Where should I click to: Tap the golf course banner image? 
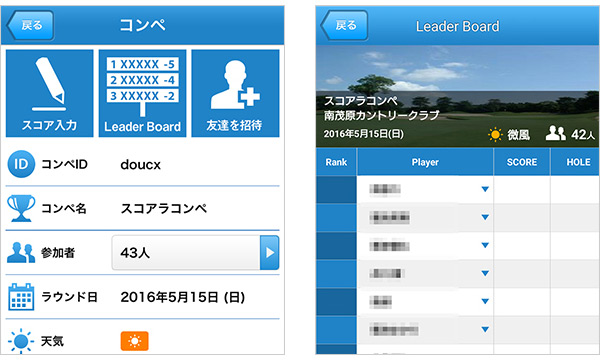(458, 96)
